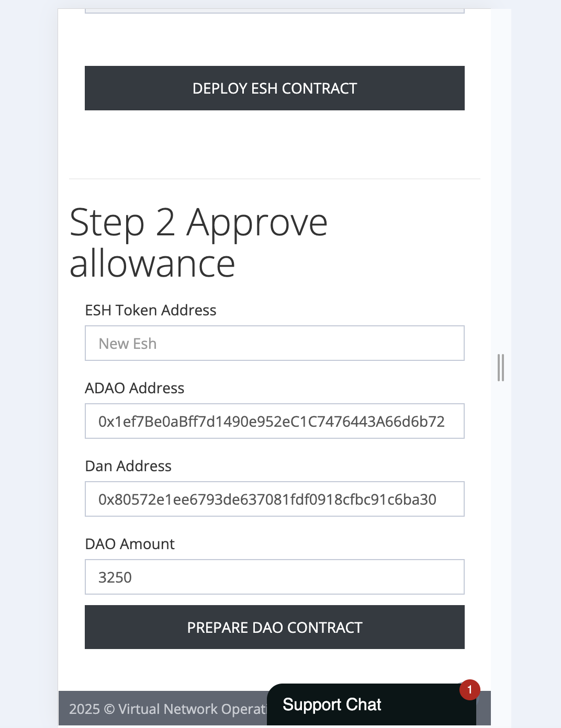Screen dimensions: 561x728
Task: Click the Dan Address label
Action: click(x=128, y=466)
